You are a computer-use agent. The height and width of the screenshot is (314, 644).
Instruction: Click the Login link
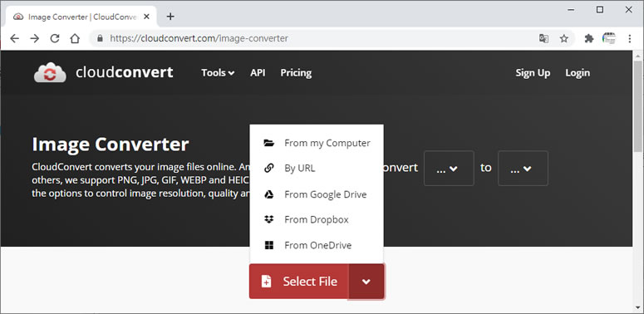tap(578, 73)
